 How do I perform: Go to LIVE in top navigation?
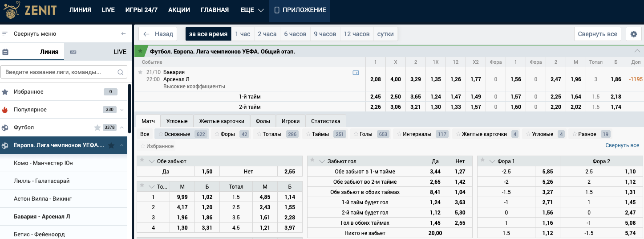click(108, 10)
